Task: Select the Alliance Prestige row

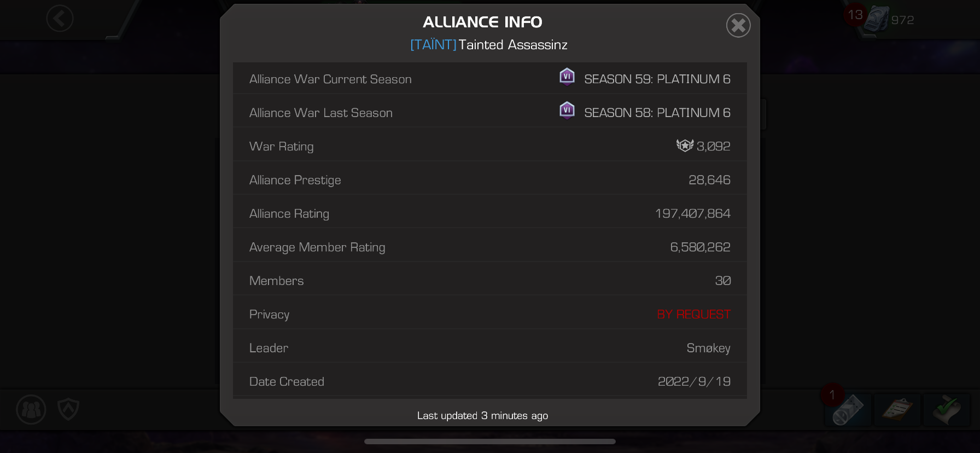Action: pyautogui.click(x=490, y=179)
